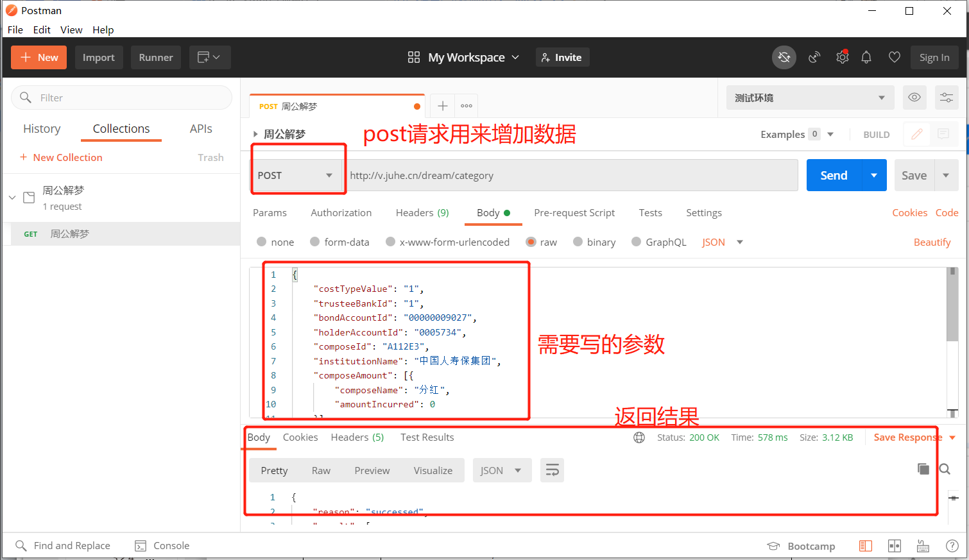Click the workspace grid icon
The width and height of the screenshot is (969, 560).
pyautogui.click(x=414, y=57)
